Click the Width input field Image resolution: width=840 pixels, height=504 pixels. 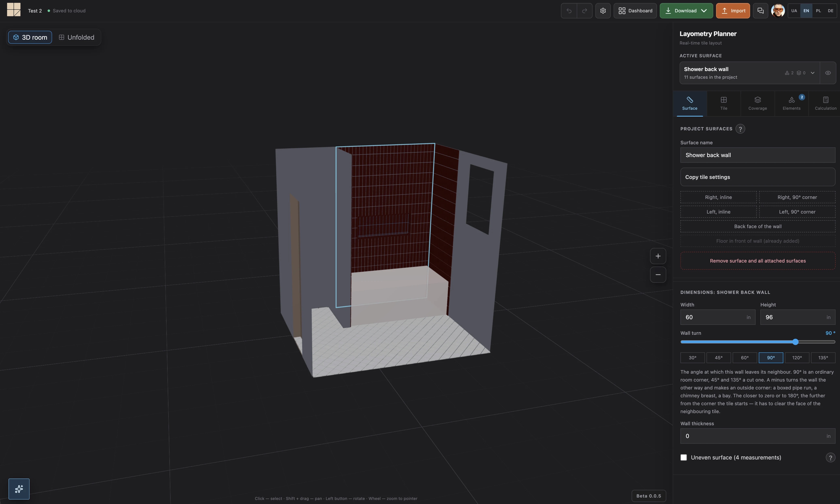[x=718, y=317]
